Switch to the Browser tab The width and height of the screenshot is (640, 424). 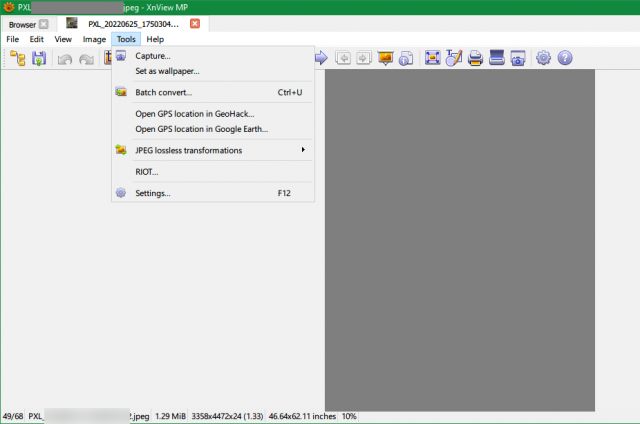[x=22, y=24]
